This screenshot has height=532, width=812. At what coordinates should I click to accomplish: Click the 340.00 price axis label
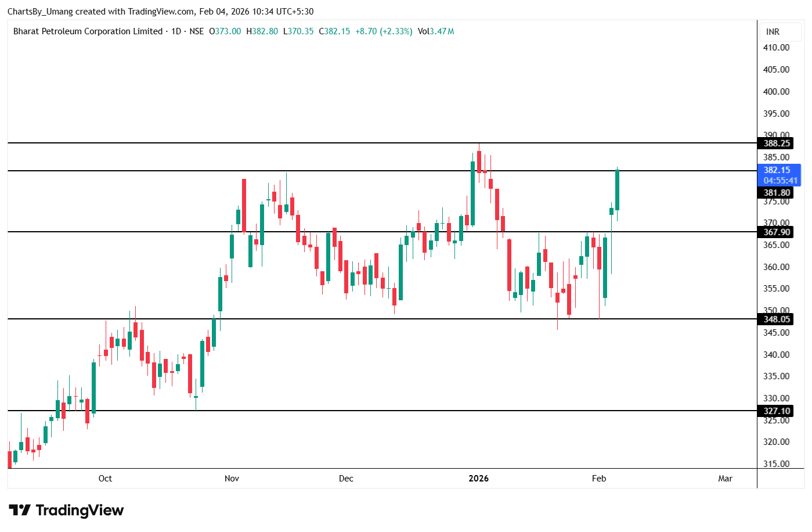pyautogui.click(x=776, y=355)
